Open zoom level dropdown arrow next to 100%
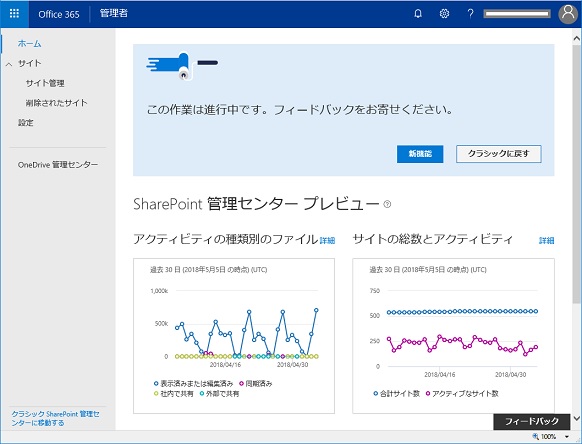The height and width of the screenshot is (444, 582). point(567,437)
